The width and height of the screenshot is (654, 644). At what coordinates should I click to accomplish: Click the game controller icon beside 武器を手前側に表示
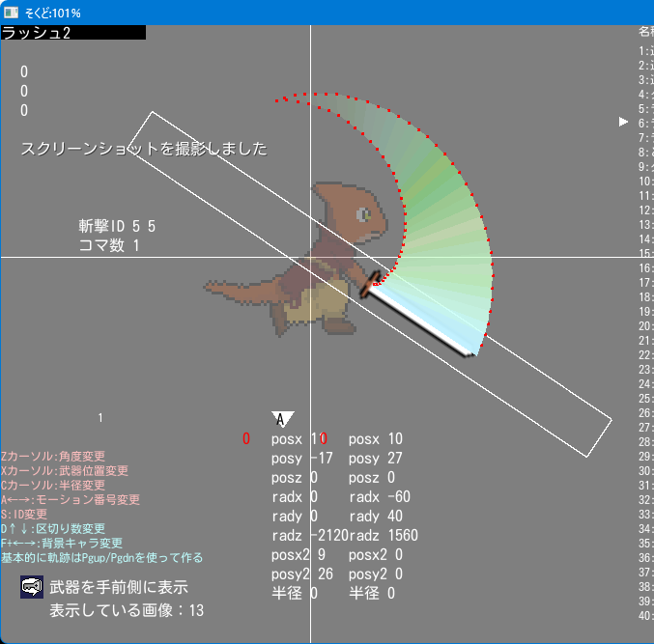(32, 587)
